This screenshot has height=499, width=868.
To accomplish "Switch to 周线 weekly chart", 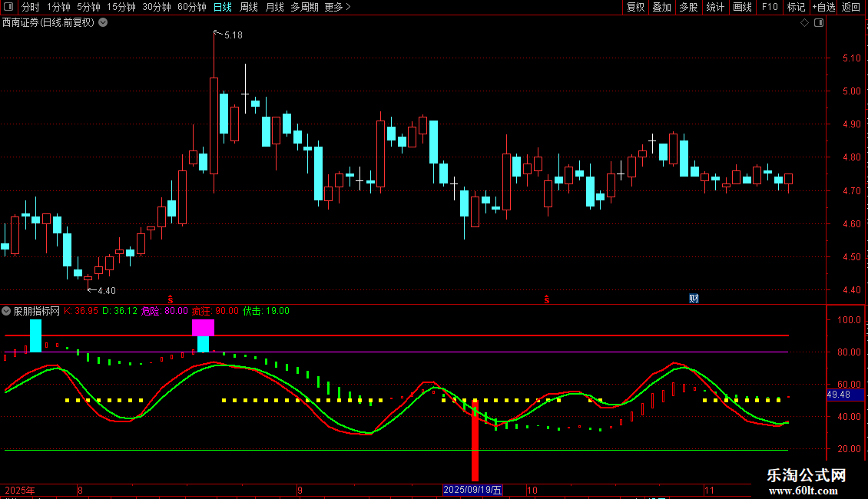I will tap(249, 7).
